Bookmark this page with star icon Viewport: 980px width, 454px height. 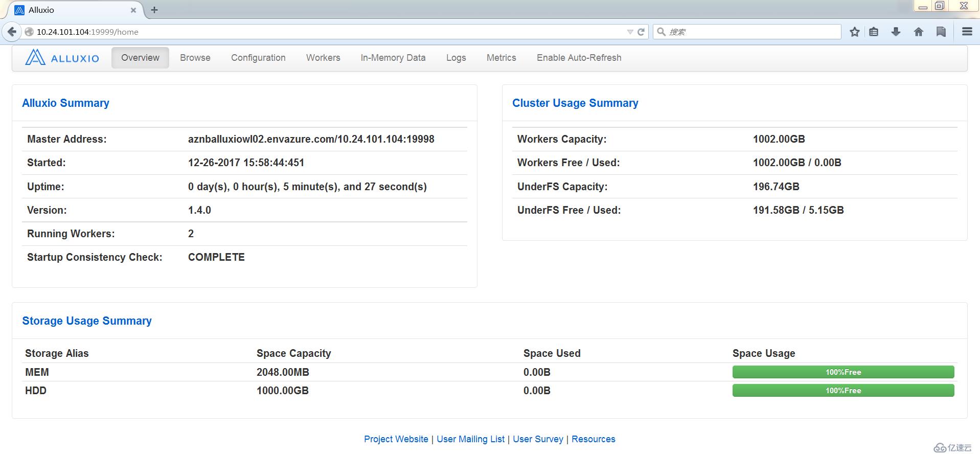pos(854,32)
